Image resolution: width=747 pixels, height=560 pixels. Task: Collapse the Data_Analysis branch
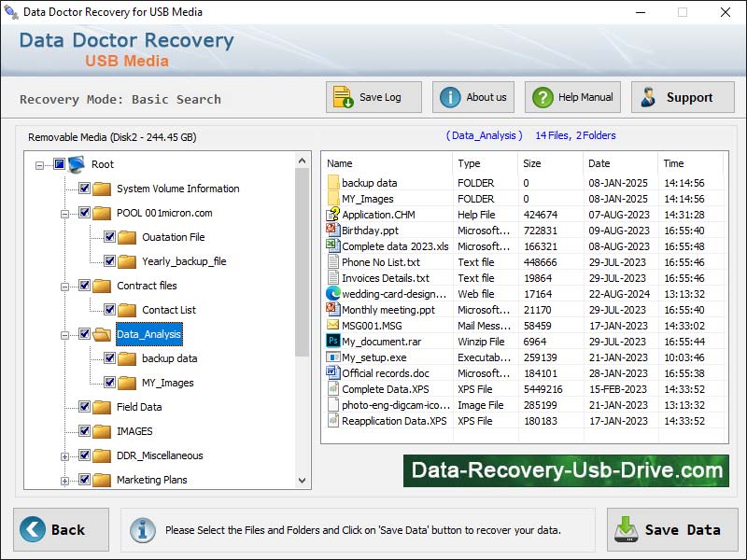[x=65, y=334]
